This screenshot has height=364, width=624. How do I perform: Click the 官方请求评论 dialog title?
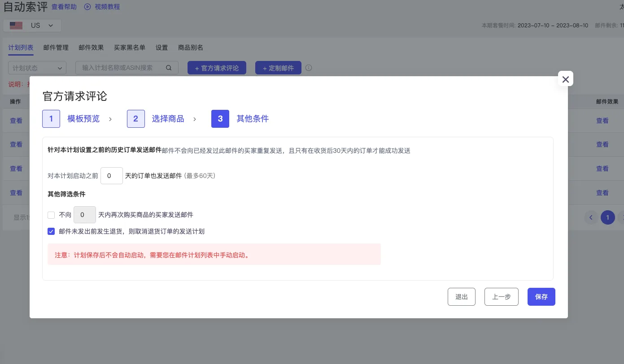75,96
